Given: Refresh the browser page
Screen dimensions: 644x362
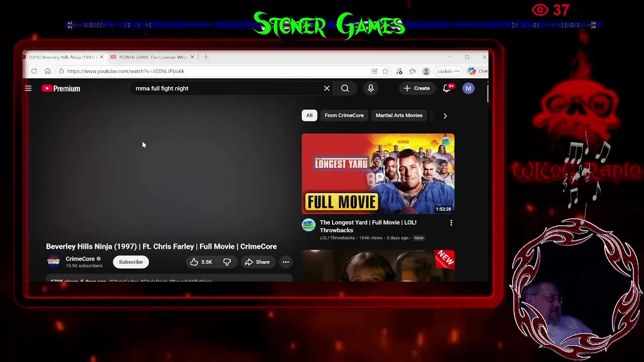Looking at the screenshot, I should [x=34, y=71].
